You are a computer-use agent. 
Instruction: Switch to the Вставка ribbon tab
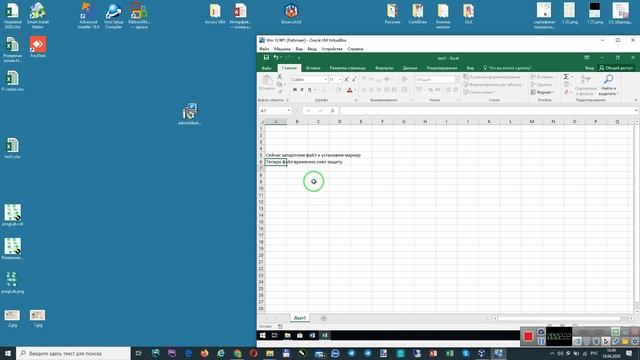tap(313, 68)
